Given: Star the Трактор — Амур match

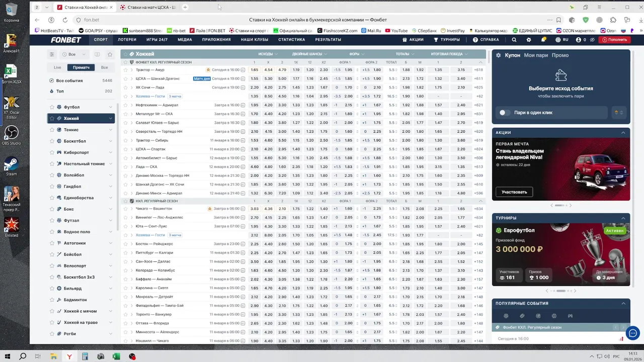Looking at the screenshot, I should coord(126,70).
